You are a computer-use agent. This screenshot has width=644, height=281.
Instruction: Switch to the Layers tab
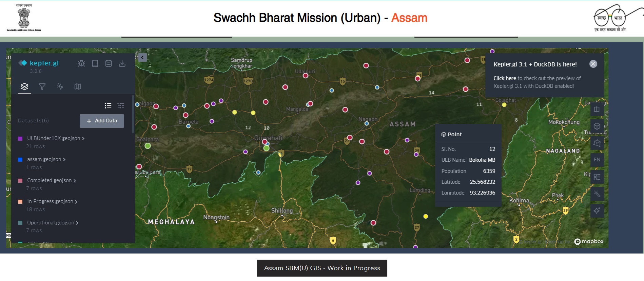(24, 86)
